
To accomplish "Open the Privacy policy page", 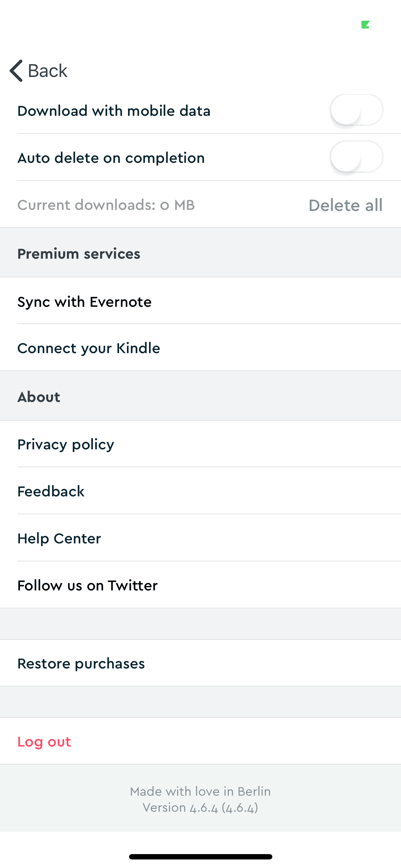I will click(x=66, y=444).
